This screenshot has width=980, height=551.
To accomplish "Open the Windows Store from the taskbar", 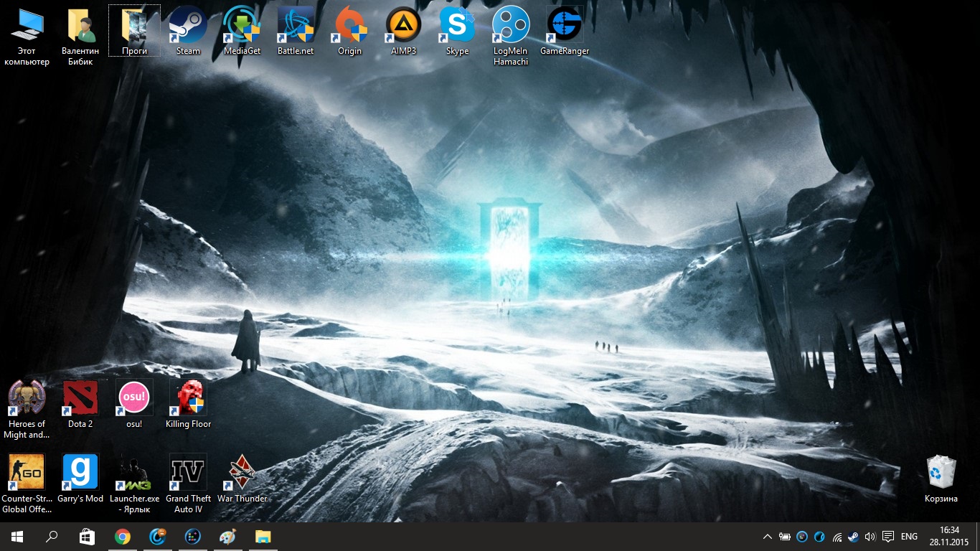I will coord(87,537).
